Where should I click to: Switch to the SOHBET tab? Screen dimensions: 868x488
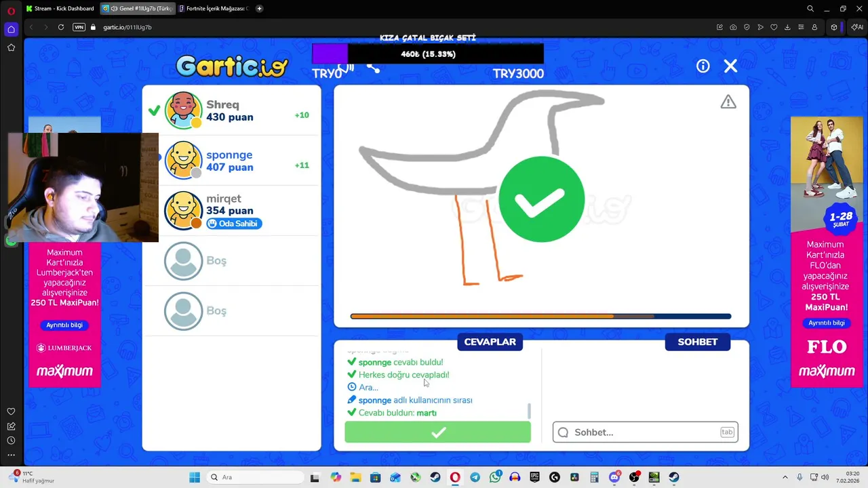click(x=697, y=342)
